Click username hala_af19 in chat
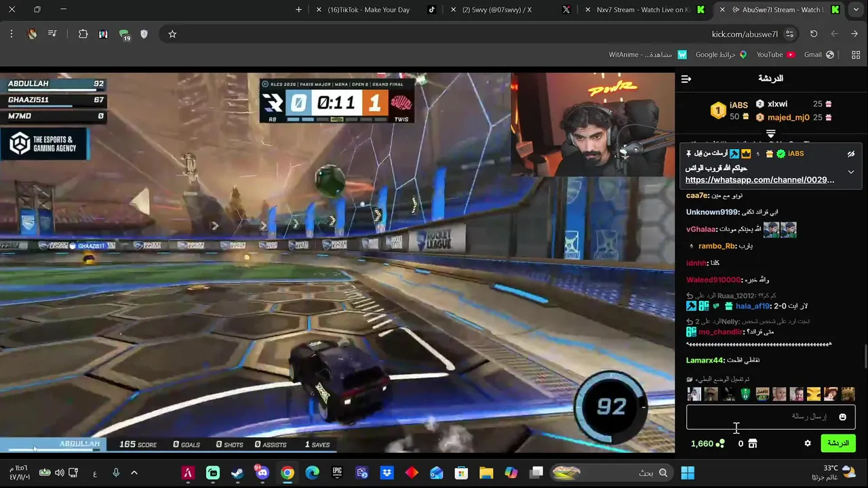The height and width of the screenshot is (488, 868). (753, 306)
